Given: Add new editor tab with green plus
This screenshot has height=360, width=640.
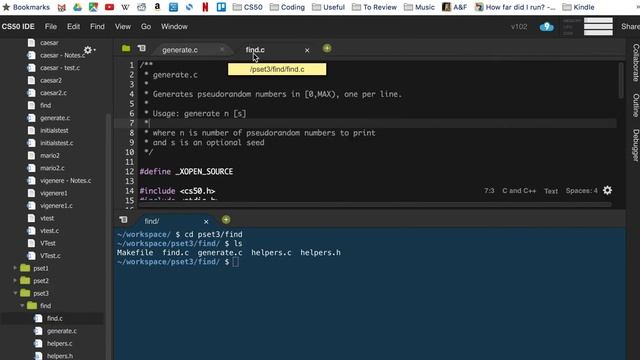Looking at the screenshot, I should pyautogui.click(x=327, y=48).
